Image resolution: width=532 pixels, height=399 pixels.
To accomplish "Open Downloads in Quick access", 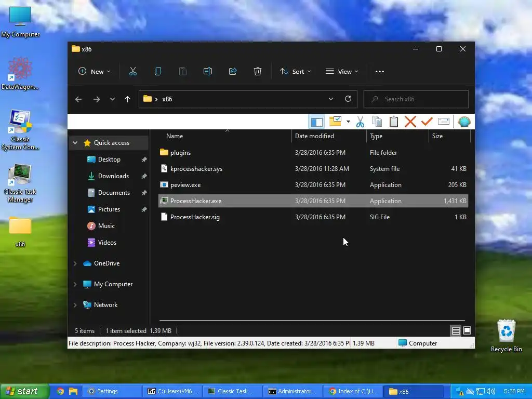I will click(113, 176).
